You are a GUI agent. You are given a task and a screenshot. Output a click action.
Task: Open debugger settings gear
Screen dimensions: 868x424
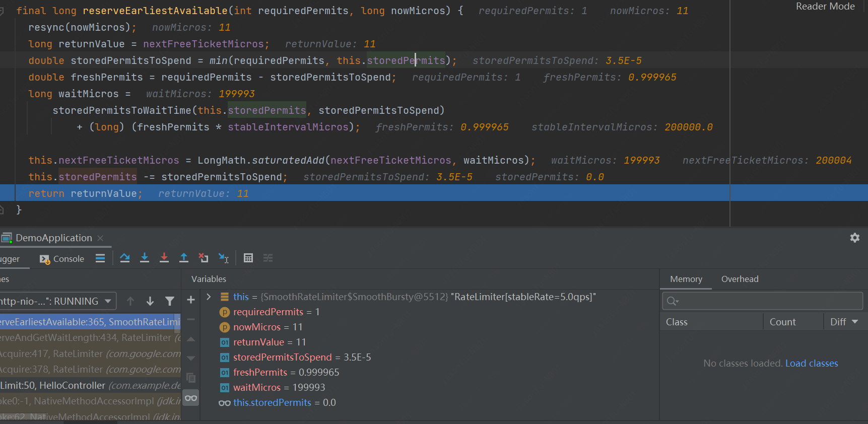854,238
